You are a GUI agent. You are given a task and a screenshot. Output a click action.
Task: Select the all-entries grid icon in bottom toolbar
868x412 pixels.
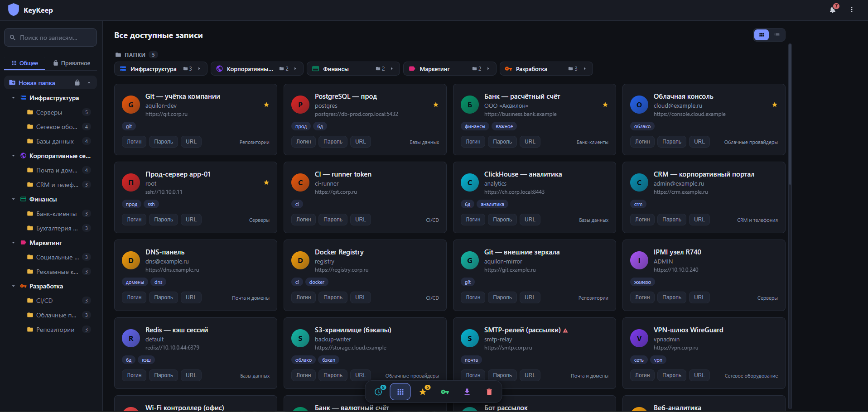tap(400, 392)
